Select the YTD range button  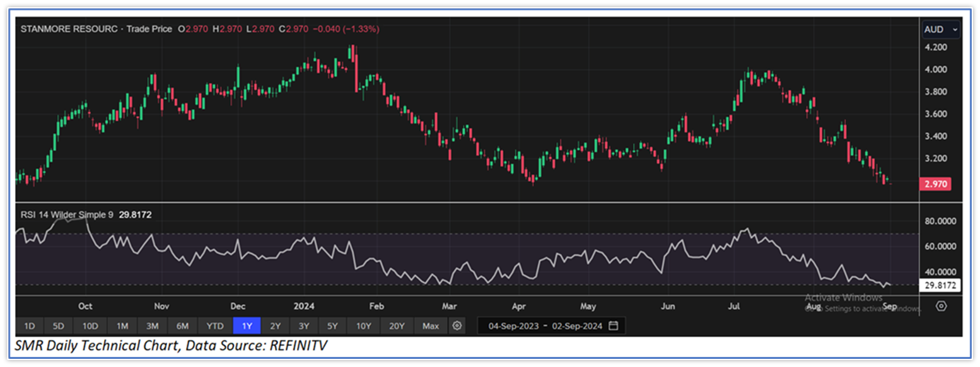coord(215,326)
